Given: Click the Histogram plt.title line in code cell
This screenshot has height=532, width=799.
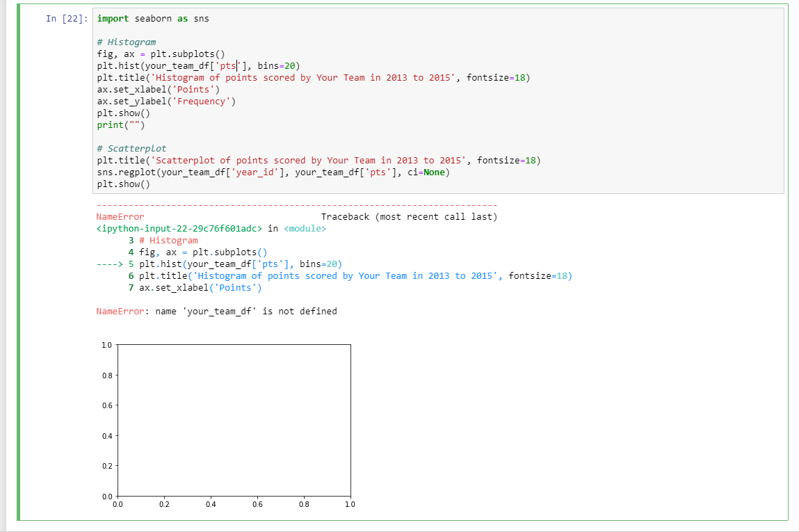Looking at the screenshot, I should (313, 78).
